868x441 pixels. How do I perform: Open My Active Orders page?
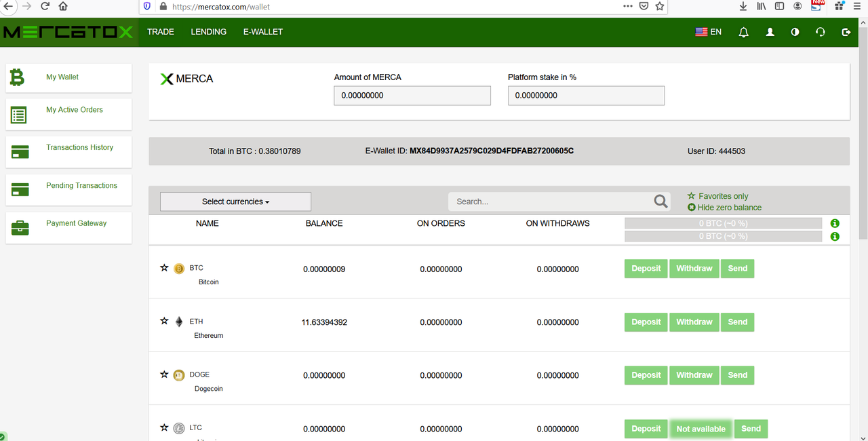click(x=68, y=115)
